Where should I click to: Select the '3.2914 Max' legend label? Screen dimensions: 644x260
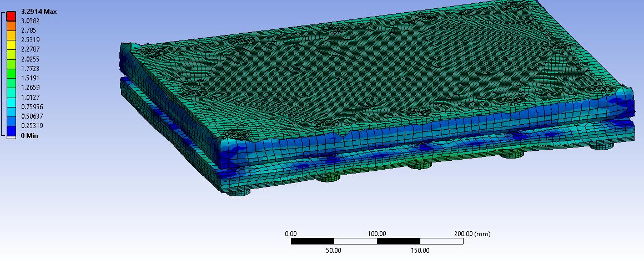pos(39,12)
